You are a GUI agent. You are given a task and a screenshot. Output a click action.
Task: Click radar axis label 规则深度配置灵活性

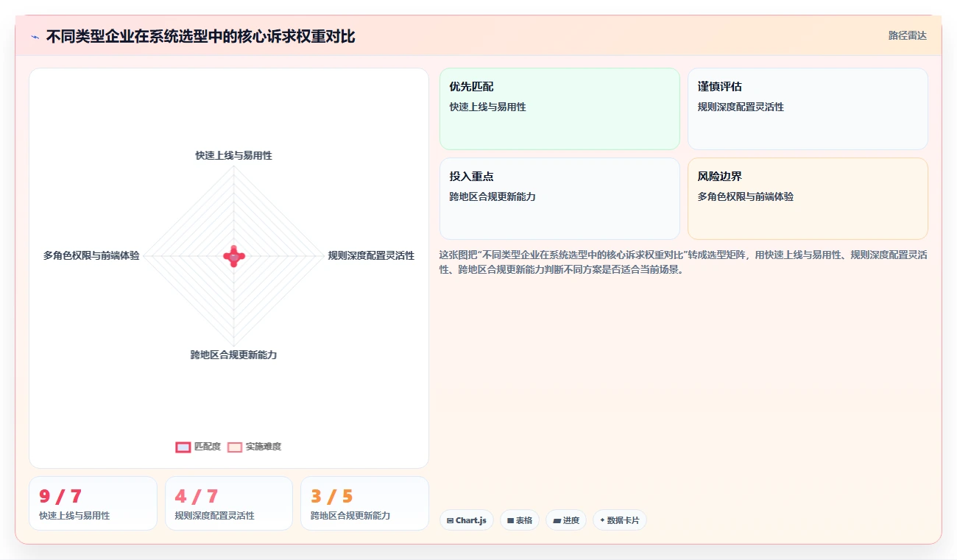pos(371,255)
